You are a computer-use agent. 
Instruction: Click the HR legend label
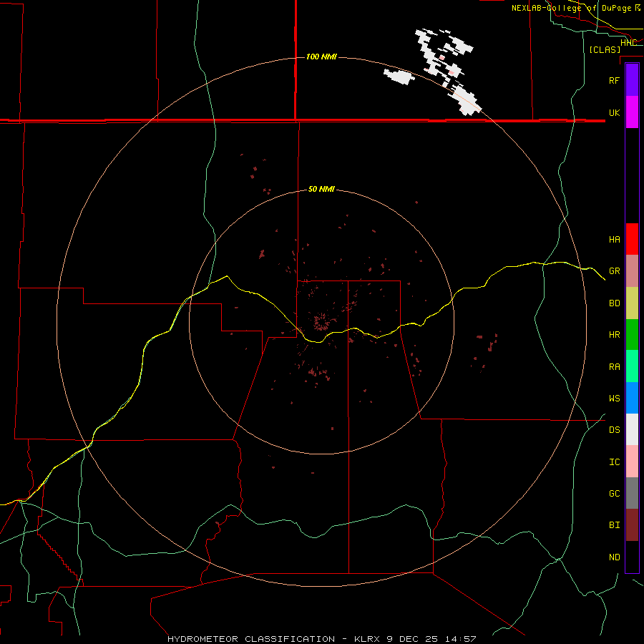(x=614, y=335)
